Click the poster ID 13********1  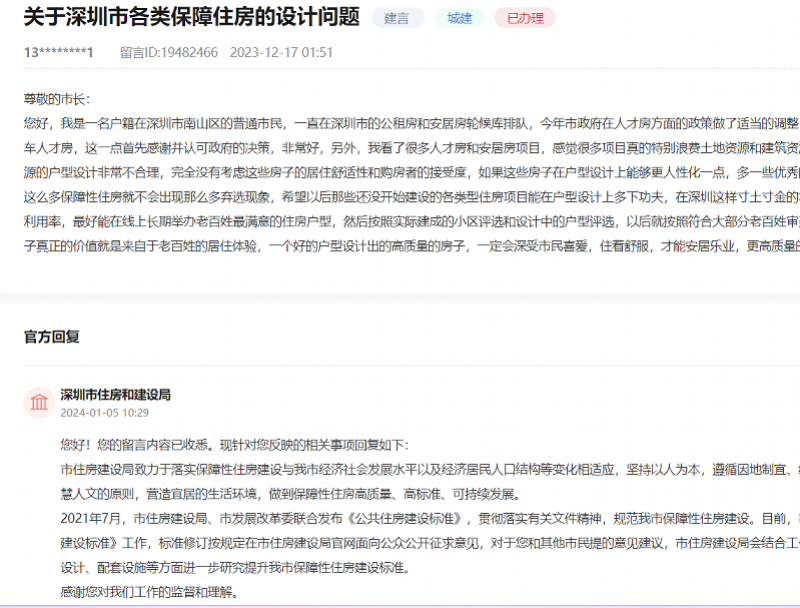point(58,52)
